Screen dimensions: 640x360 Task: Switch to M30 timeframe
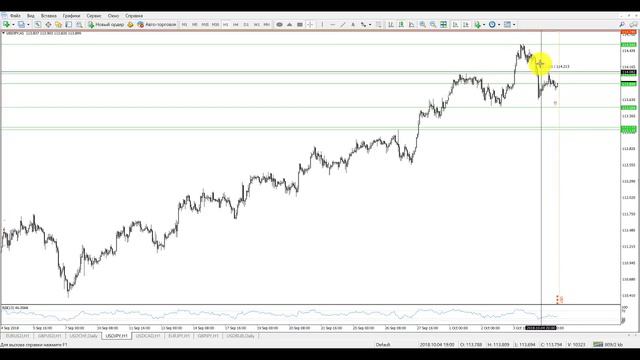pyautogui.click(x=215, y=24)
